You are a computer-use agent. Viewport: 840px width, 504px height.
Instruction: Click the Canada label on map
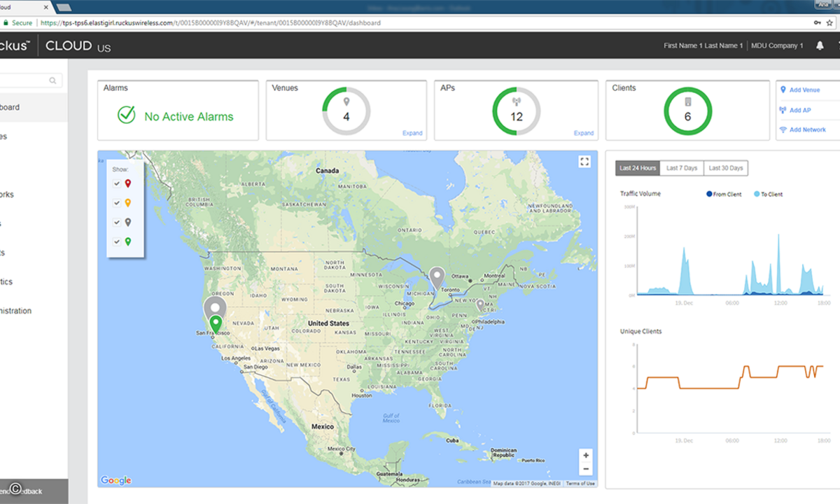point(327,171)
